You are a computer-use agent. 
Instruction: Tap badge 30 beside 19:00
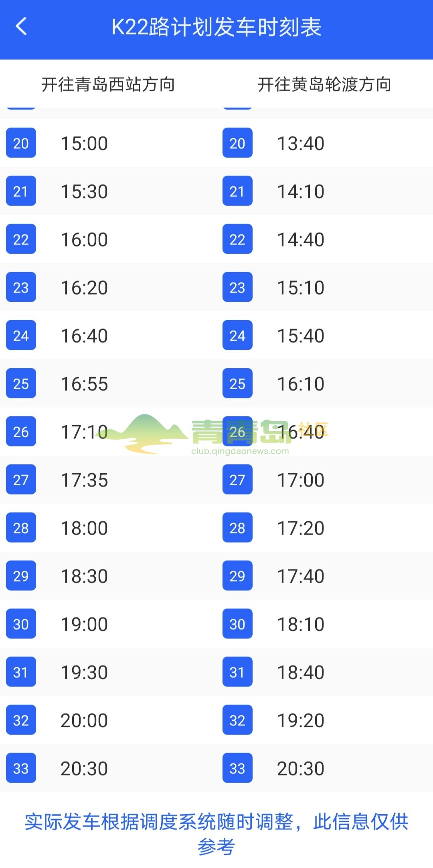[21, 624]
